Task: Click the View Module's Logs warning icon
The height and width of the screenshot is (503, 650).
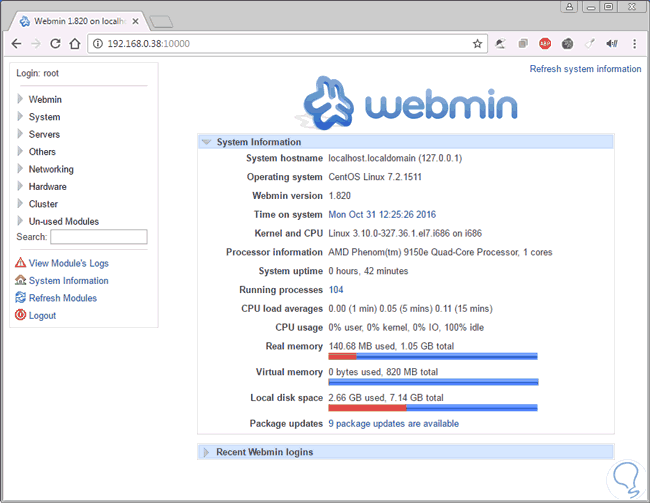Action: point(20,262)
